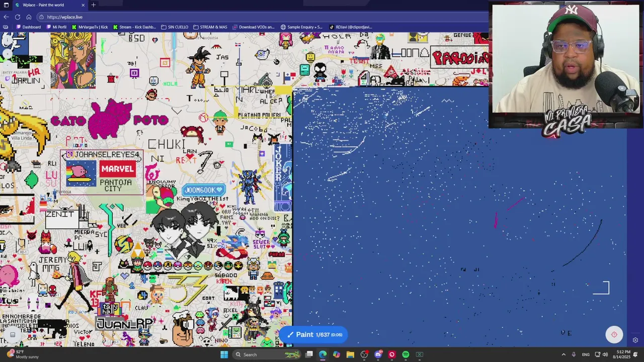Viewport: 644px width, 362px height.
Task: Expand the STREAM & MAS bookmark folder
Action: 210,27
